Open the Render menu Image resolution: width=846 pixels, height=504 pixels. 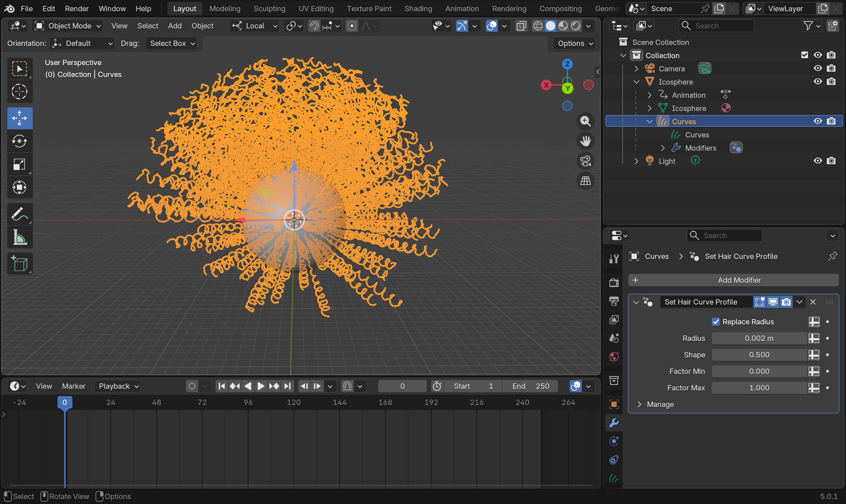pos(76,9)
